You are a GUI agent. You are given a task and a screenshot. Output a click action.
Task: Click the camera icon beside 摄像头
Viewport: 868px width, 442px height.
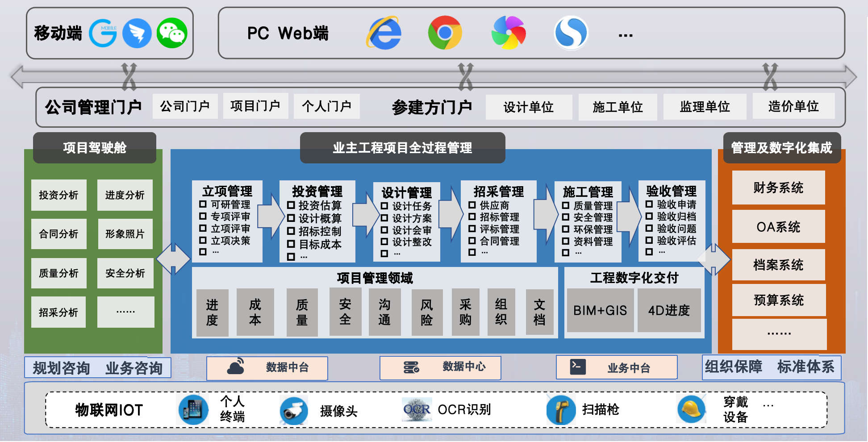(x=294, y=410)
